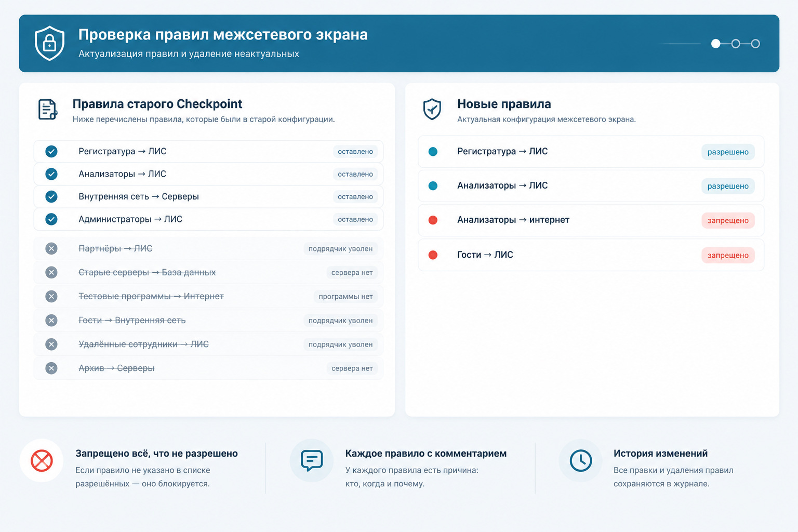Click сервера нет badge on Старые серверы row
798x532 pixels.
tap(352, 273)
